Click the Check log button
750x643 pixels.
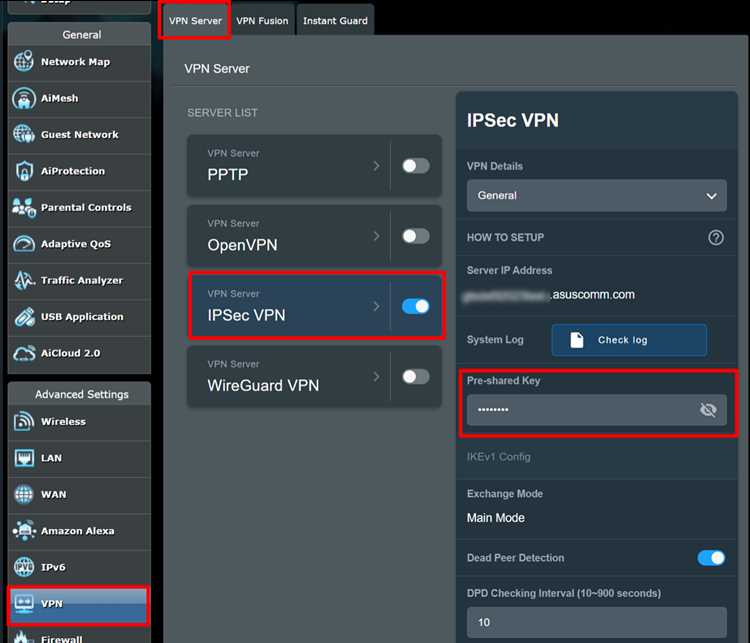coord(629,340)
